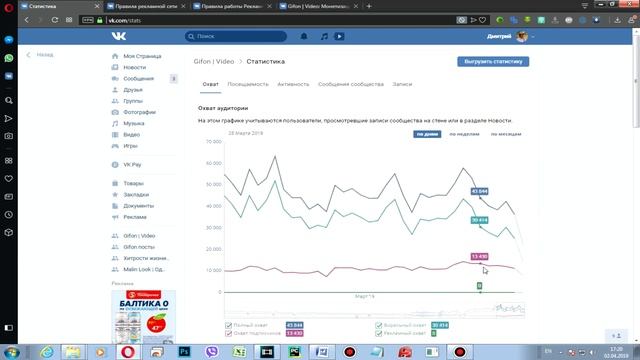Click the Opera logo menu icon
This screenshot has height=360, width=640.
pyautogui.click(x=9, y=7)
